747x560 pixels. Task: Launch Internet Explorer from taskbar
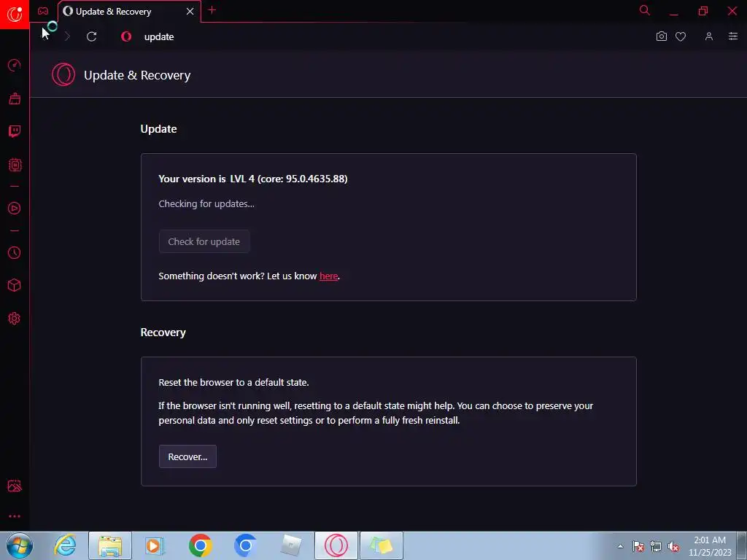click(65, 545)
